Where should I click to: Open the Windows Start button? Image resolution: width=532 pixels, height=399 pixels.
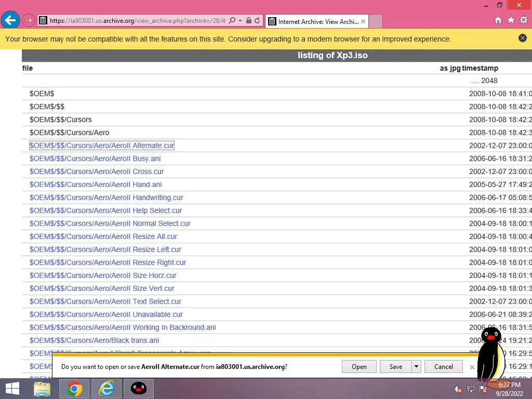12,389
